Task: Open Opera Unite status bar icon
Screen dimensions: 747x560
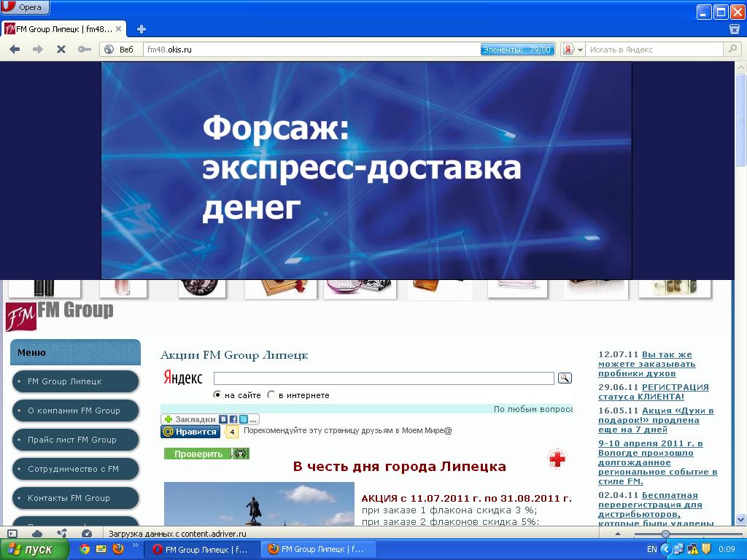Action: point(61,534)
